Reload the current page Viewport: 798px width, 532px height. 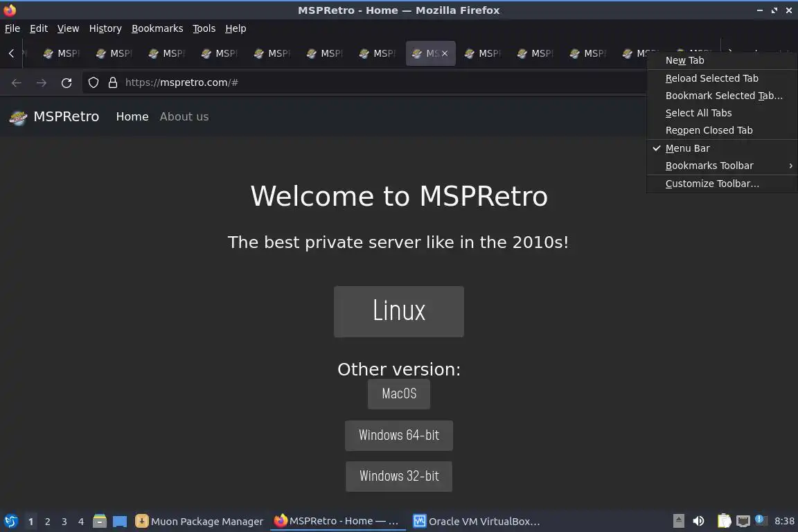click(66, 82)
